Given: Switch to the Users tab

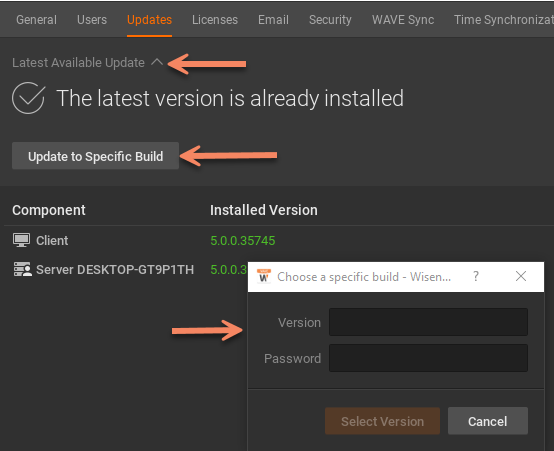Looking at the screenshot, I should tap(92, 20).
